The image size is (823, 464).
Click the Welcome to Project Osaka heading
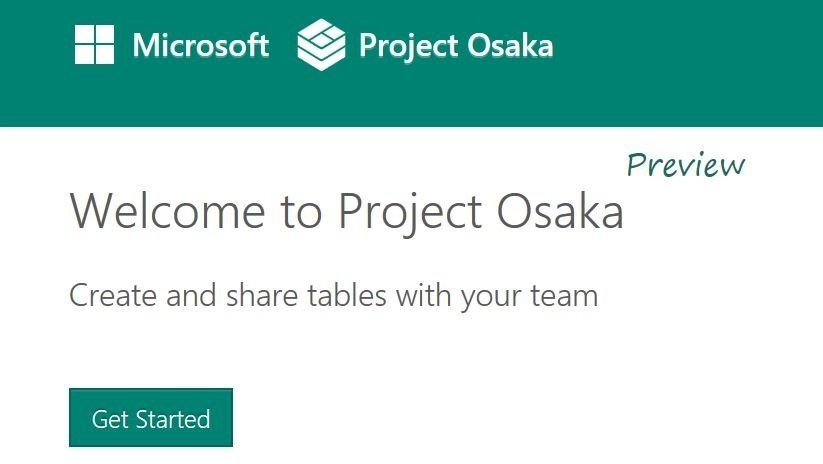point(346,212)
